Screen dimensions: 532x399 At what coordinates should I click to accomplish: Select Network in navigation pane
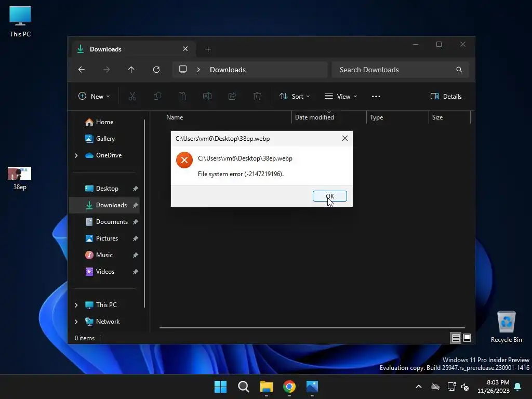[108, 322]
